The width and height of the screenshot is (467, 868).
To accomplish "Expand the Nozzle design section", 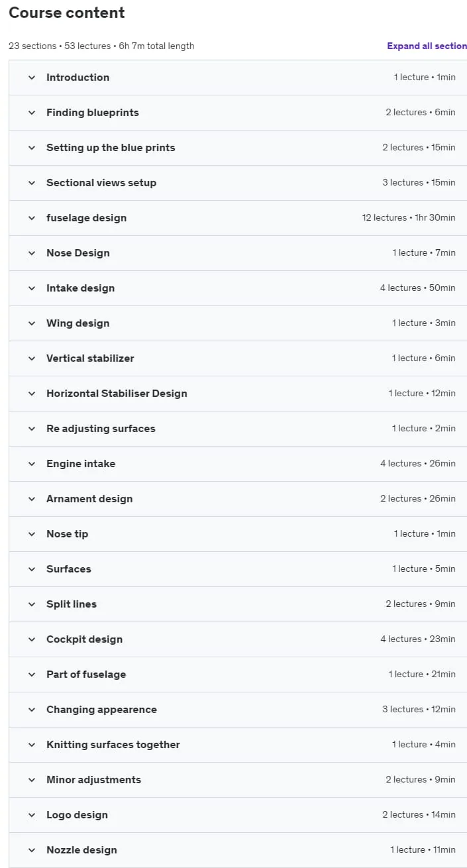I will (238, 850).
